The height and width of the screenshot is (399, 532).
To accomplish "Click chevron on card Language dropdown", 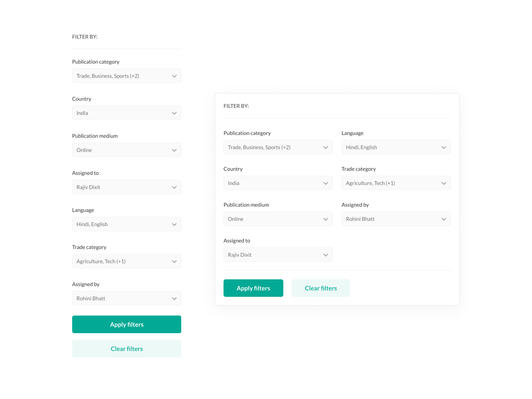I will (444, 147).
